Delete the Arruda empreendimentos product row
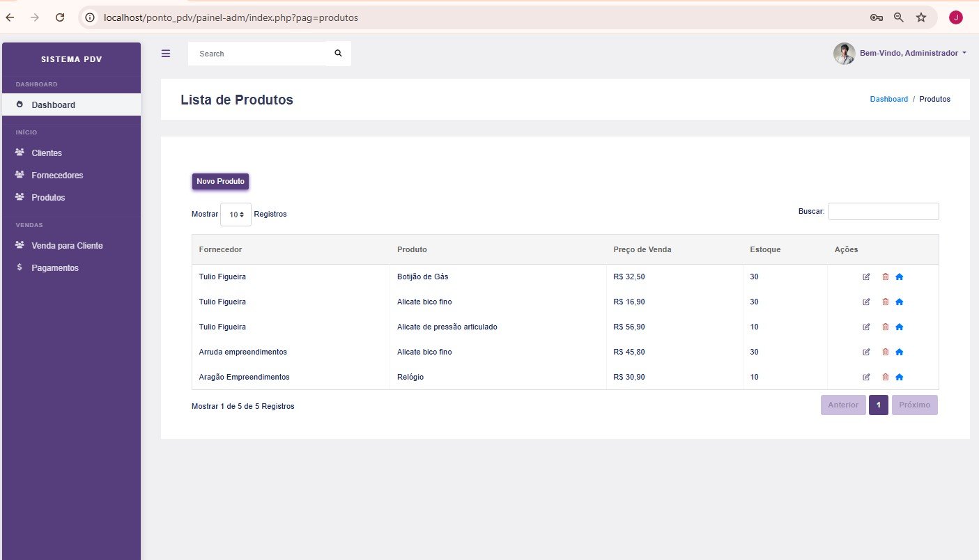Screen dimensions: 979x560 tap(885, 352)
